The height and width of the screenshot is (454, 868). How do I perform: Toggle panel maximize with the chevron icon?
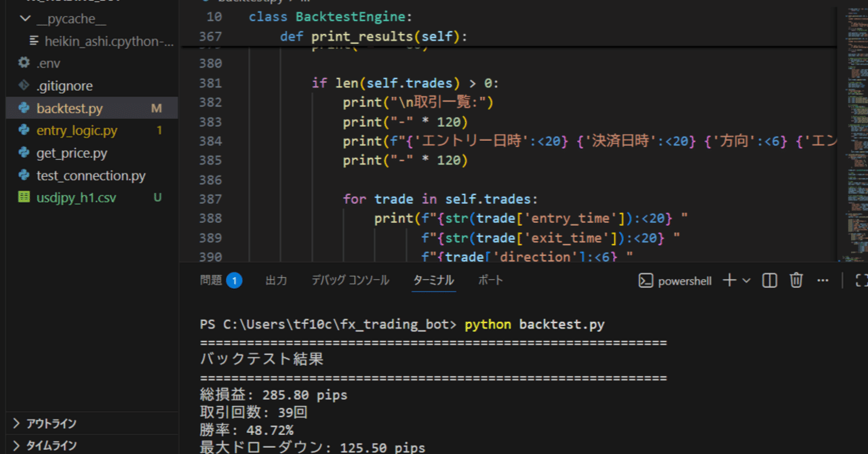[856, 280]
